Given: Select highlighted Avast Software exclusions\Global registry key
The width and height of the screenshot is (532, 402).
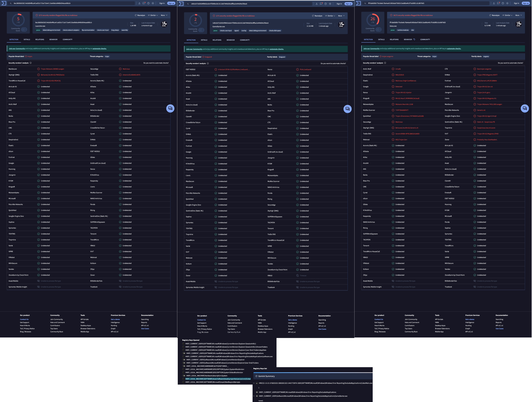Looking at the screenshot, I should click(218, 379).
